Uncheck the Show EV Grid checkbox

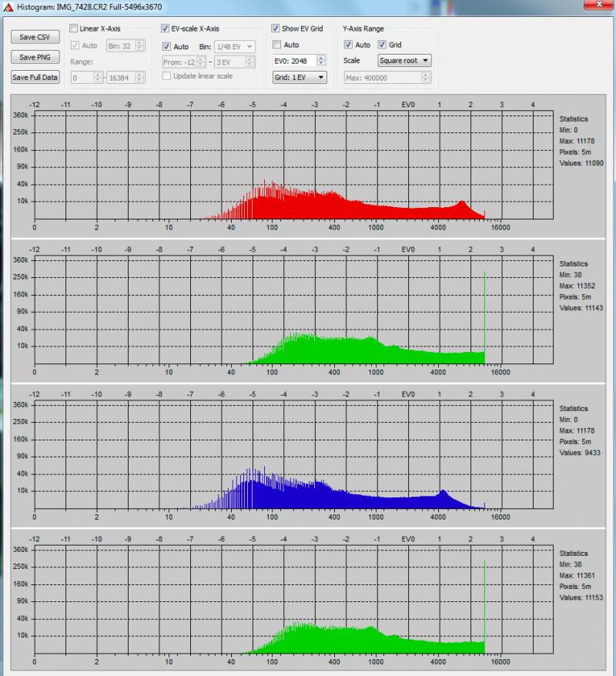pyautogui.click(x=276, y=28)
